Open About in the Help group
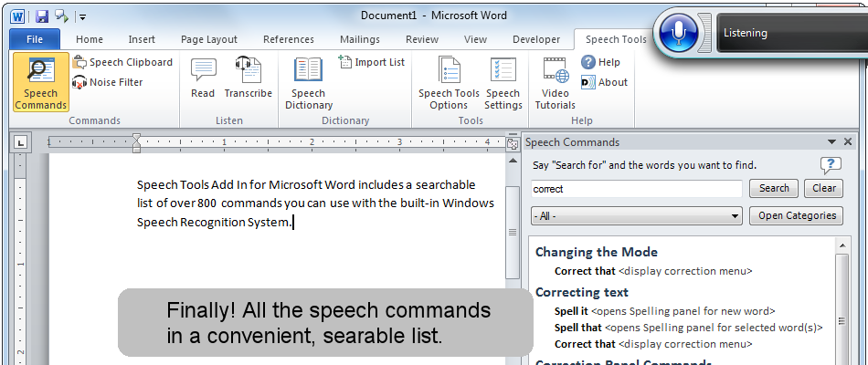 point(604,82)
